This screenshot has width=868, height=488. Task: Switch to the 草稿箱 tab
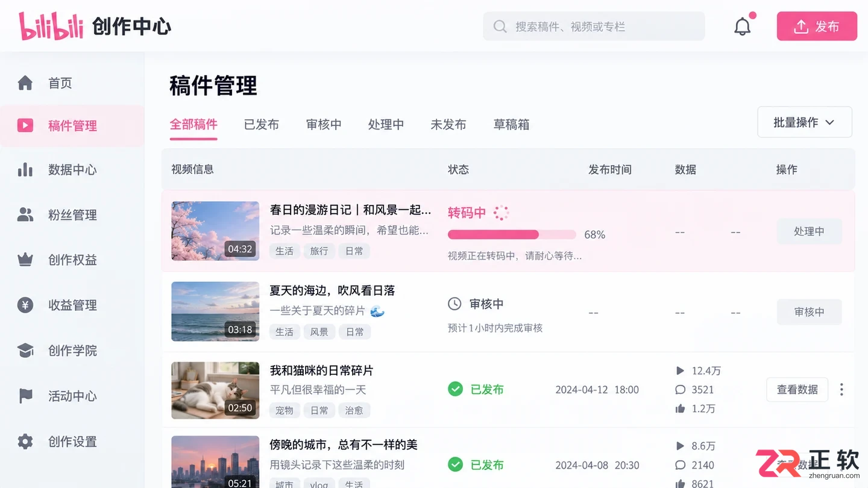(x=511, y=125)
